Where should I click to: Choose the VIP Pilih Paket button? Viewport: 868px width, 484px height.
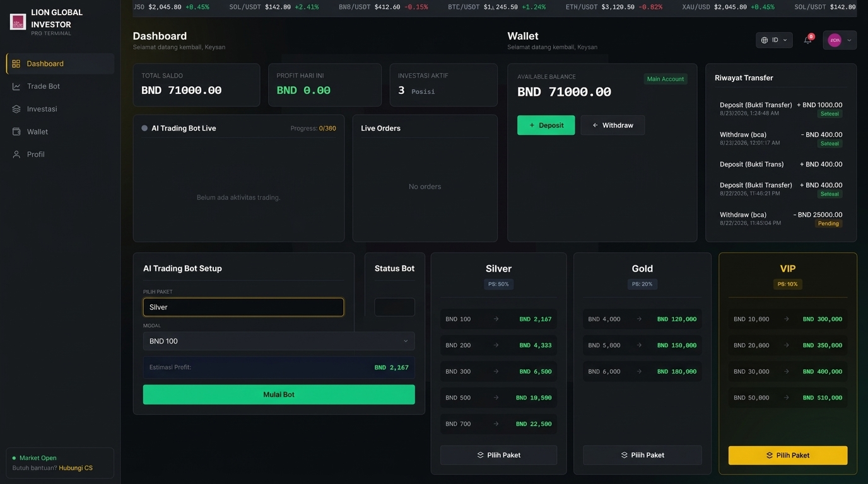click(x=788, y=455)
